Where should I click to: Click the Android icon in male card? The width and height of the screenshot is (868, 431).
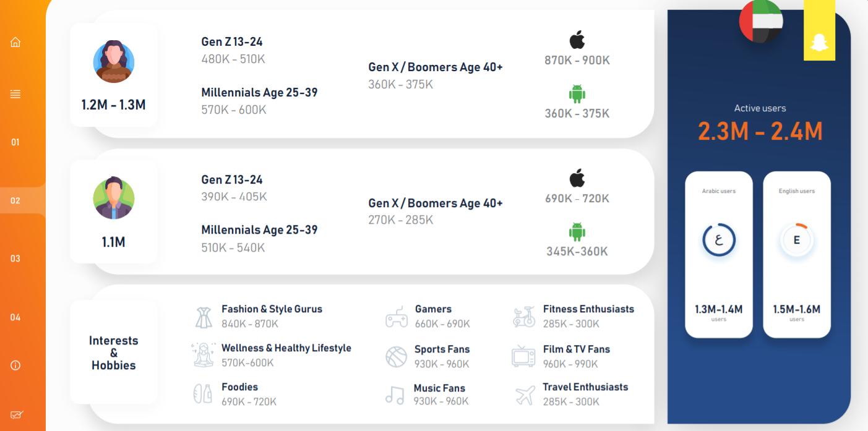click(577, 232)
